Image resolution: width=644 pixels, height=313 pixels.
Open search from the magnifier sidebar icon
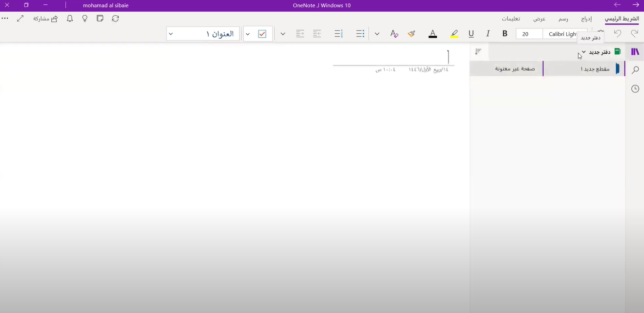[635, 70]
